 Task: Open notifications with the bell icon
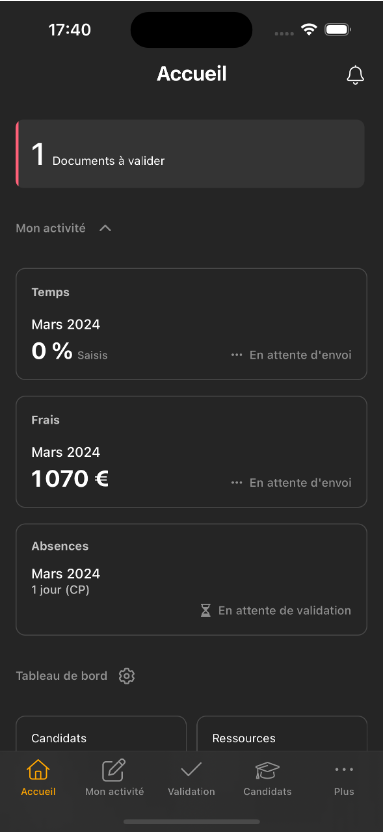coord(355,75)
